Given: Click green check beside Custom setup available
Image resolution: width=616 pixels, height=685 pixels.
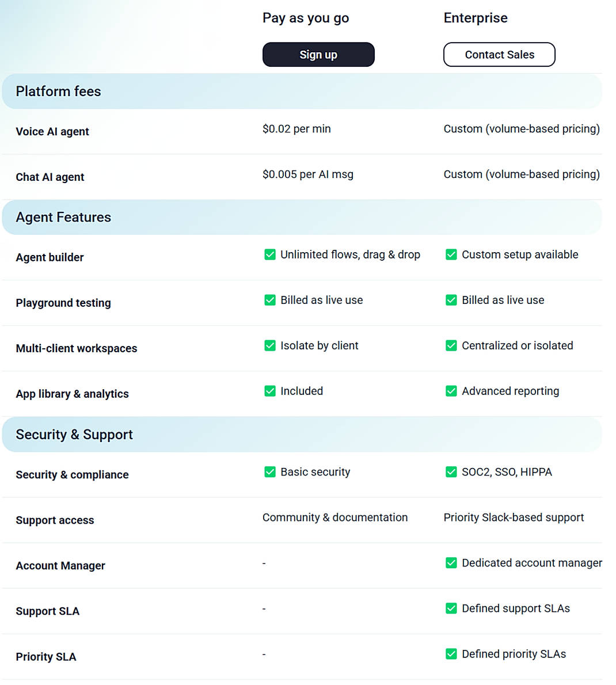Looking at the screenshot, I should pos(451,254).
